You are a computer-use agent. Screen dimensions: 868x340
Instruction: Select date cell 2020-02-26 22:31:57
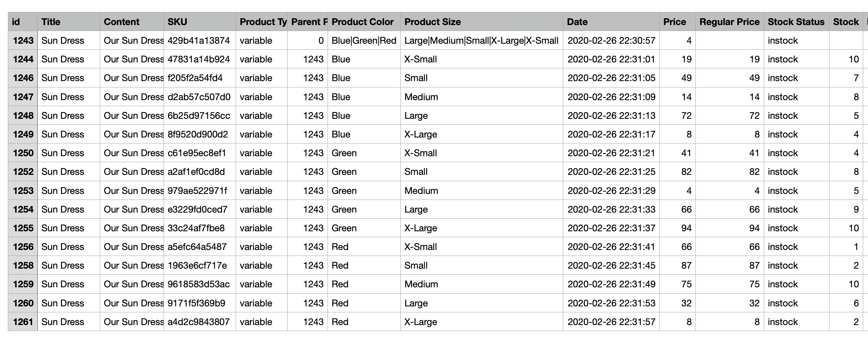pos(611,322)
